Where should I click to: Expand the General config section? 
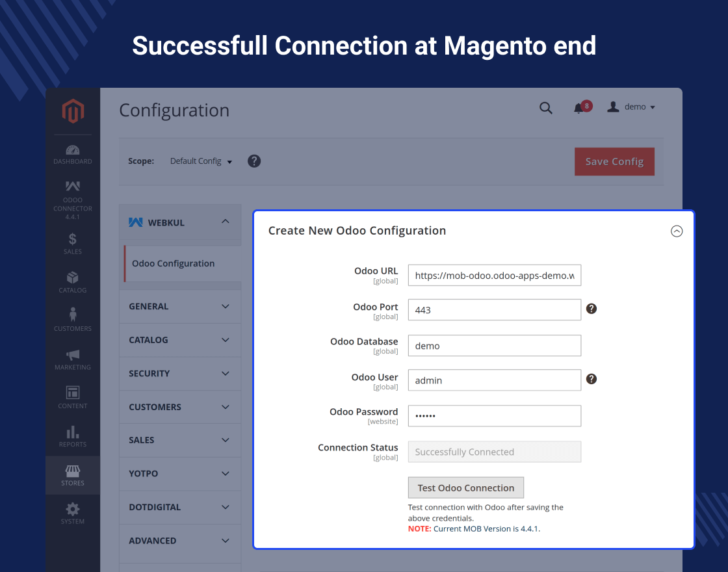[x=180, y=306]
